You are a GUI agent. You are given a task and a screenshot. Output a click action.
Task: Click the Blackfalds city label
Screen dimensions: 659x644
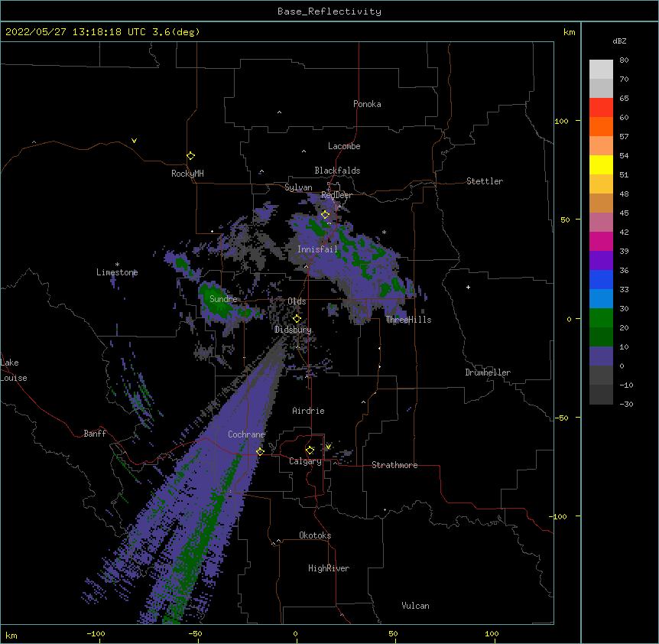click(x=337, y=171)
